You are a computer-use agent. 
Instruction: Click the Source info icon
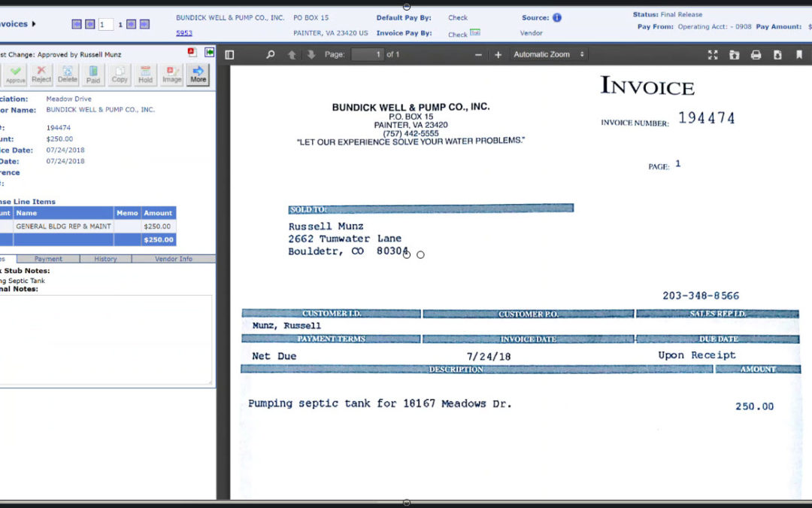[x=557, y=17]
